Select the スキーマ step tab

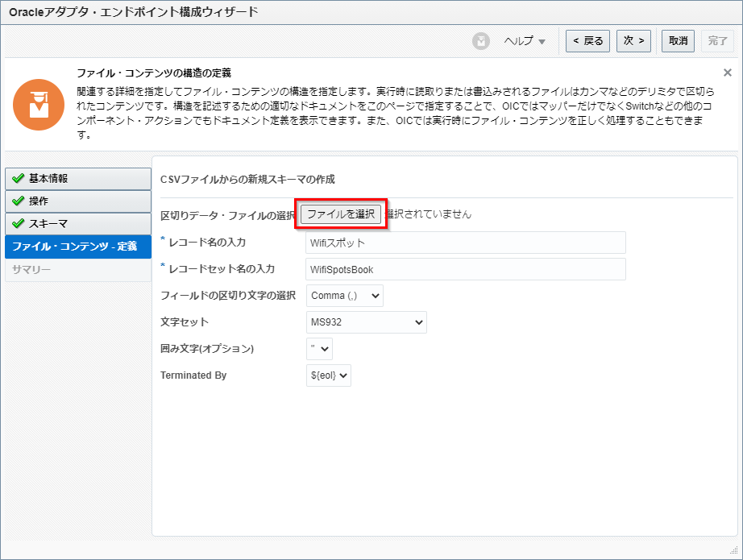(x=78, y=224)
